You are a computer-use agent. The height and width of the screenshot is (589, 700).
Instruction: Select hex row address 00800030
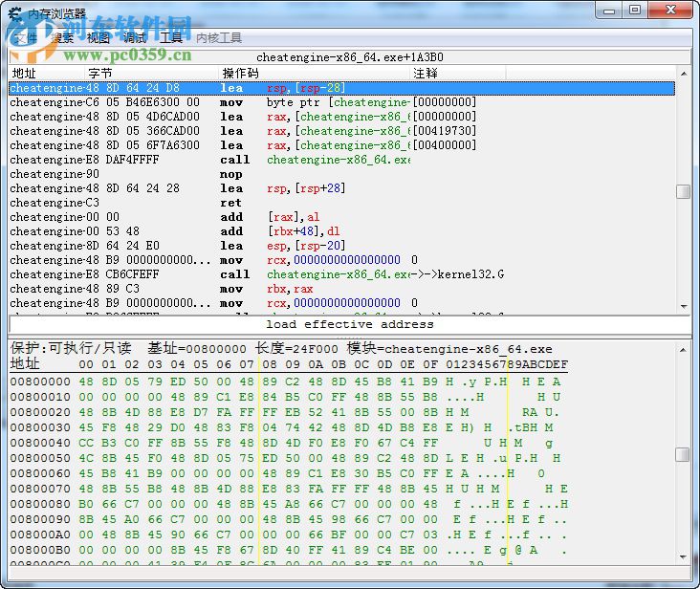[x=40, y=427]
